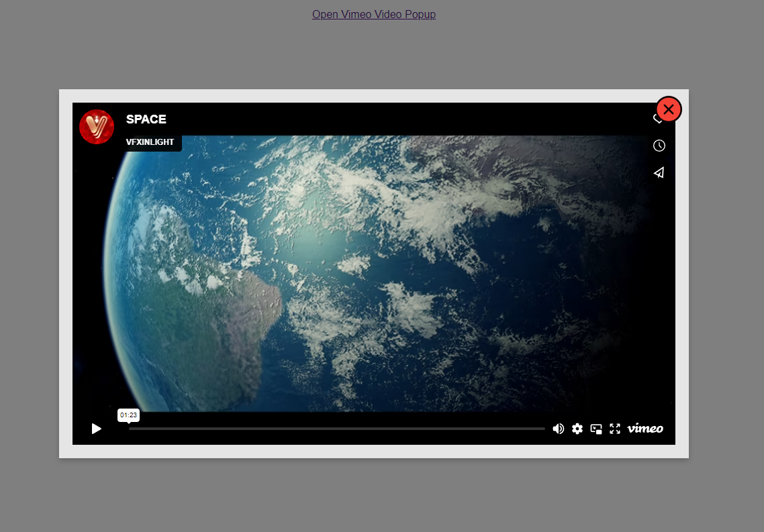Open the SPACE video title

click(x=146, y=119)
